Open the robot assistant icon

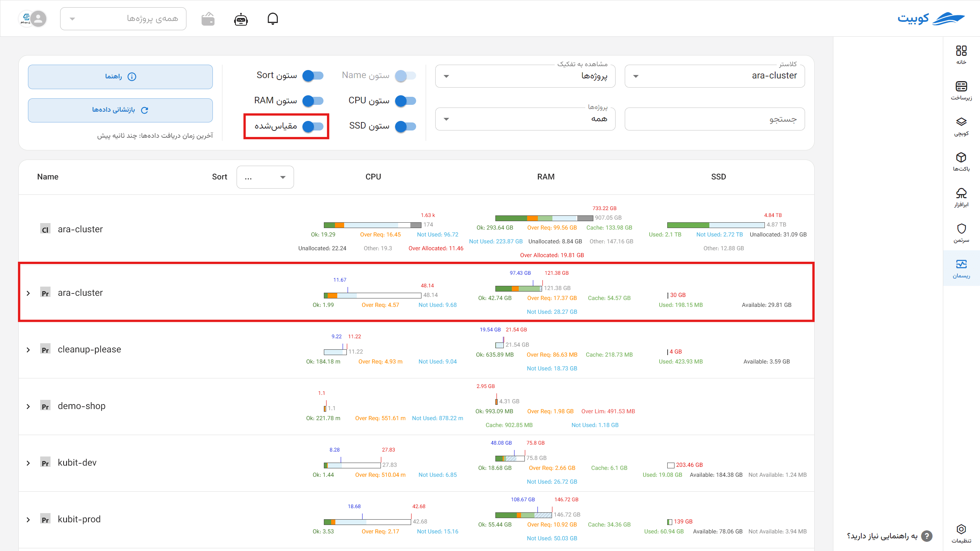click(241, 19)
